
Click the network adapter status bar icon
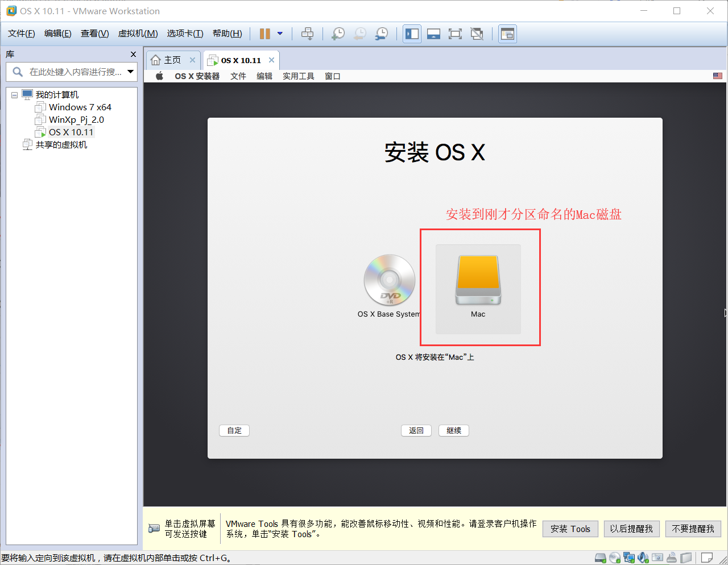pyautogui.click(x=629, y=558)
